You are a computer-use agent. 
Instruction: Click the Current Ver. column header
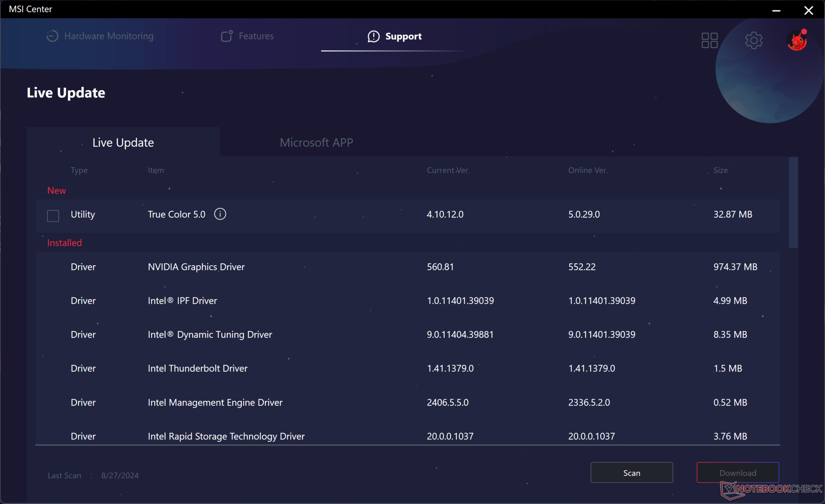(448, 170)
